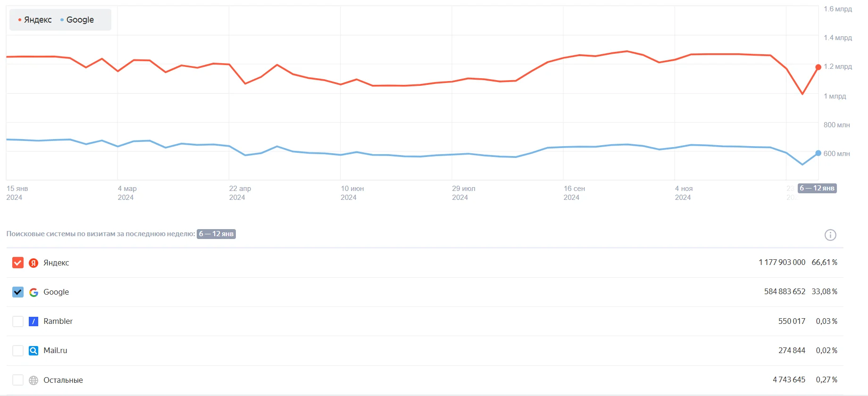Click the Rambler row label
The height and width of the screenshot is (396, 868).
(x=58, y=322)
